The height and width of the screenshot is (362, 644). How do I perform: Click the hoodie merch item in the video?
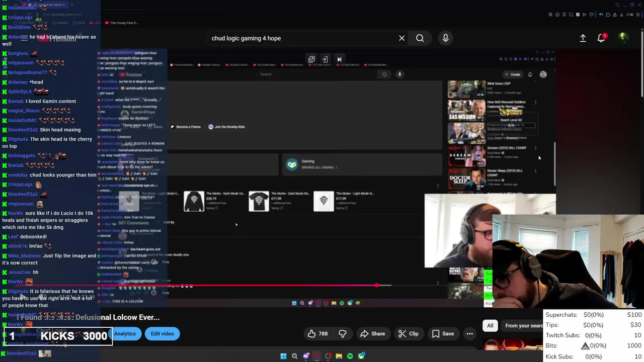point(194,201)
